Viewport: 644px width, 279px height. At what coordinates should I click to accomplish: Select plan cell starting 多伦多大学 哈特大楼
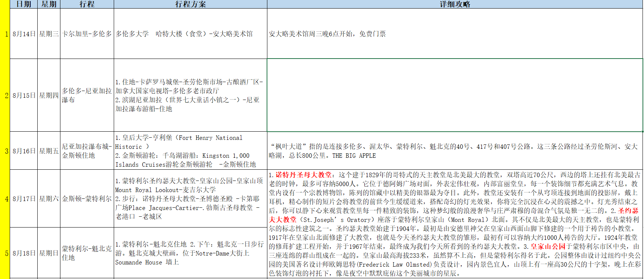tap(191, 34)
